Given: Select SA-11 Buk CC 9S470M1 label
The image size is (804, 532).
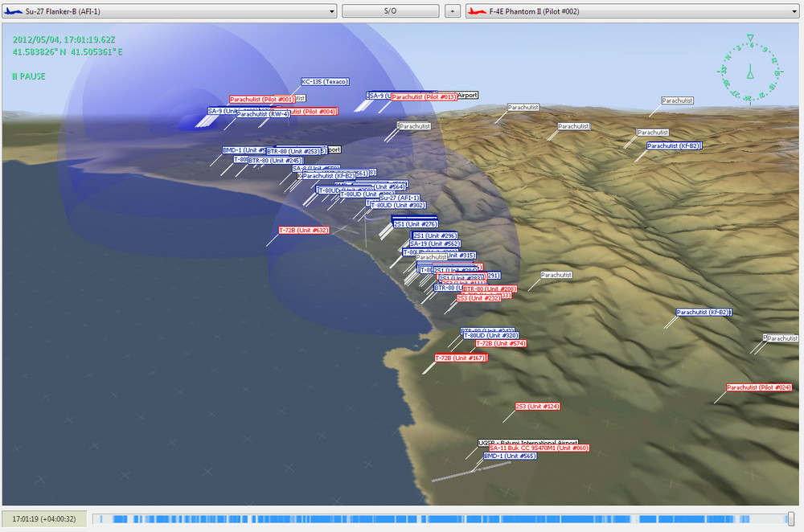Looking at the screenshot, I should 539,448.
